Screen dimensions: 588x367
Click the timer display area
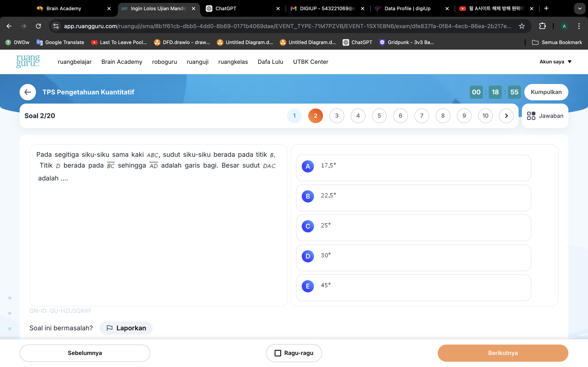495,92
